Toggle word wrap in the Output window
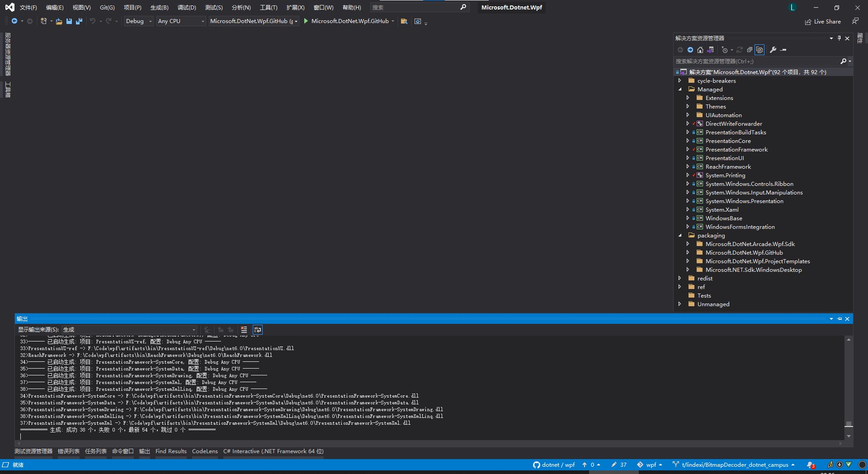 pyautogui.click(x=257, y=330)
